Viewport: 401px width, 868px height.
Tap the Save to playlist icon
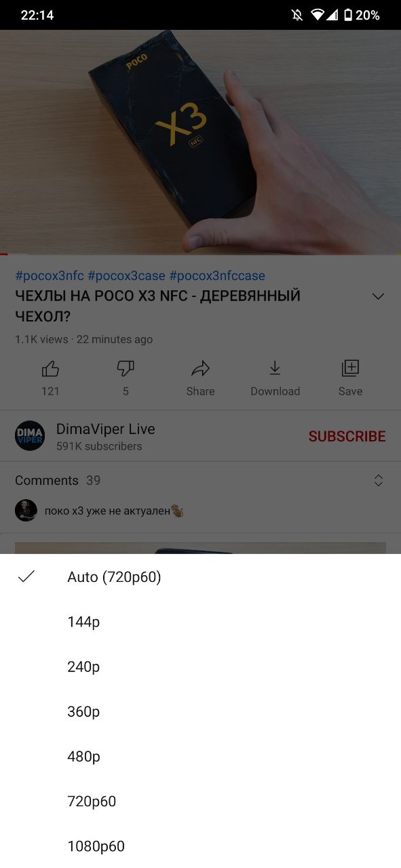[350, 368]
